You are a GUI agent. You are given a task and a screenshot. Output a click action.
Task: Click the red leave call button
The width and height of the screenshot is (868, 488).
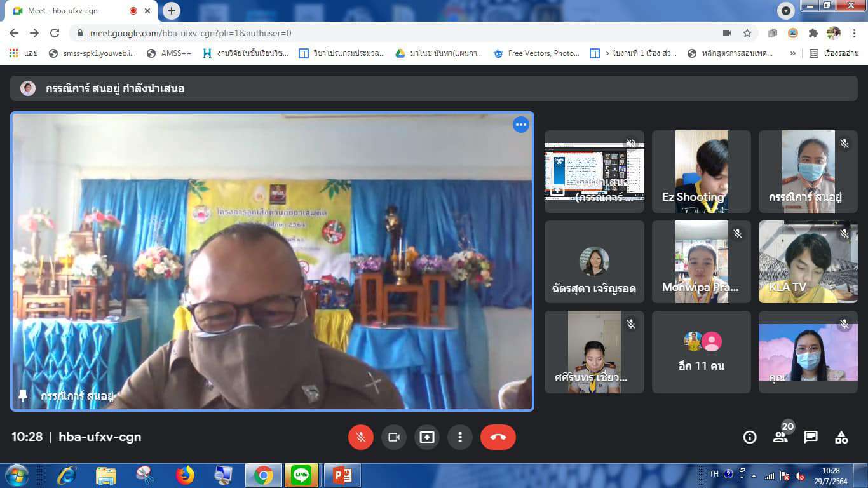point(498,437)
